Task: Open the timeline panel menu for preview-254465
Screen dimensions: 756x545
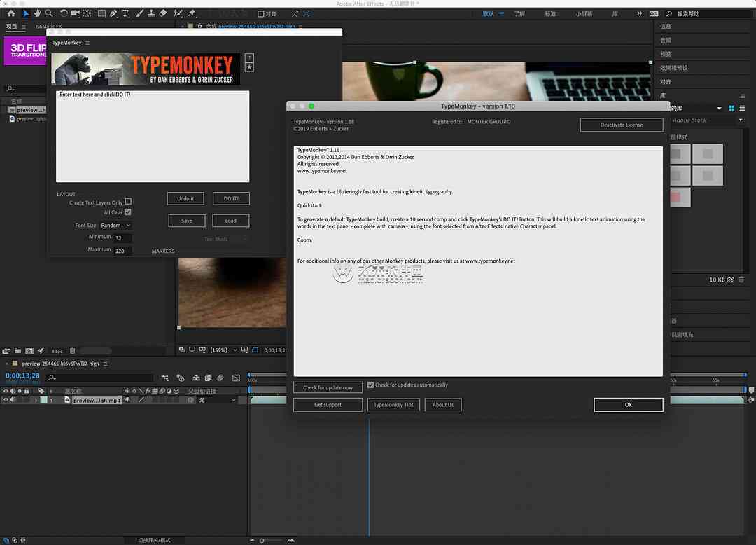Action: [106, 364]
